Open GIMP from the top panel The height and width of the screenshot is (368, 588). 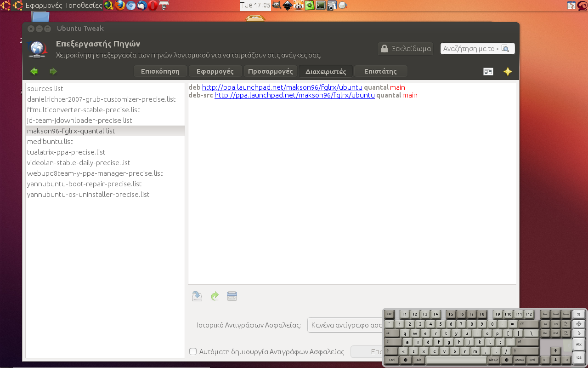[277, 6]
